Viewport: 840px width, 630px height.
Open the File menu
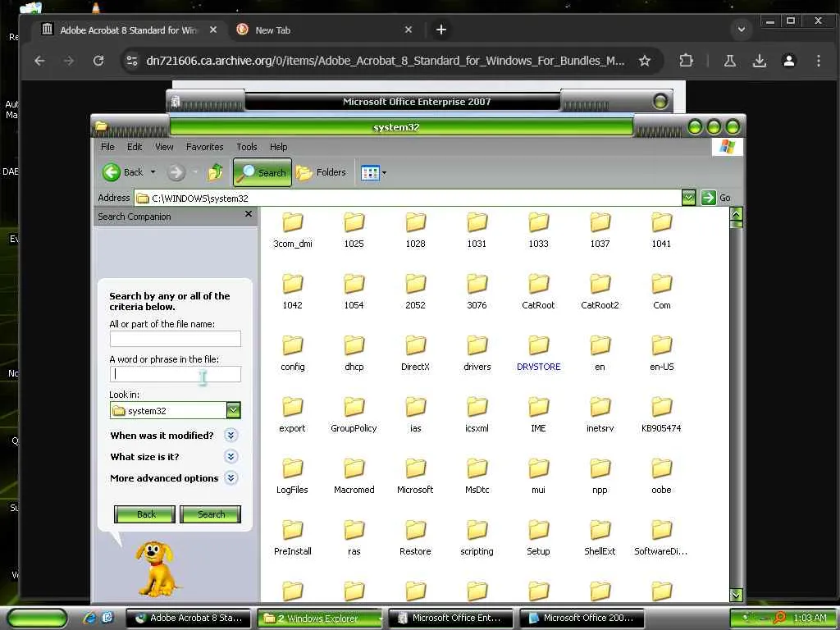pyautogui.click(x=107, y=147)
